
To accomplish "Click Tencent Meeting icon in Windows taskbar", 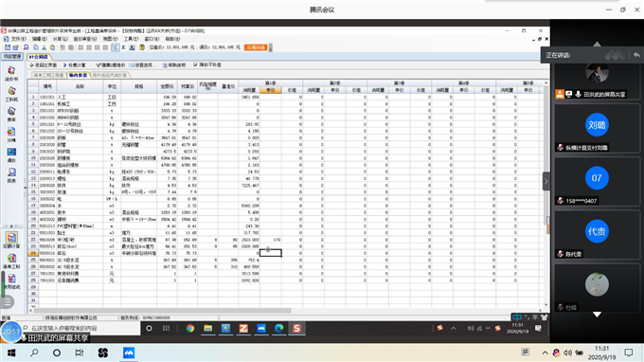I will [x=129, y=353].
